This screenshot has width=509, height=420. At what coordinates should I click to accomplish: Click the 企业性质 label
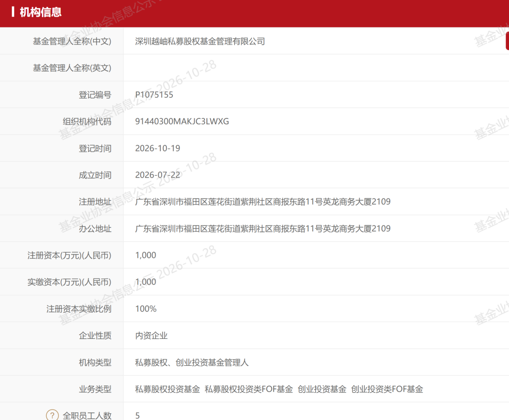click(x=95, y=336)
